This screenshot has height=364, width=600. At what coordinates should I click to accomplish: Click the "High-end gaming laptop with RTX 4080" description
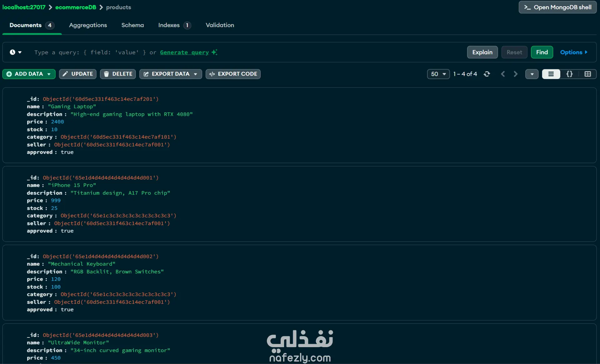(132, 114)
